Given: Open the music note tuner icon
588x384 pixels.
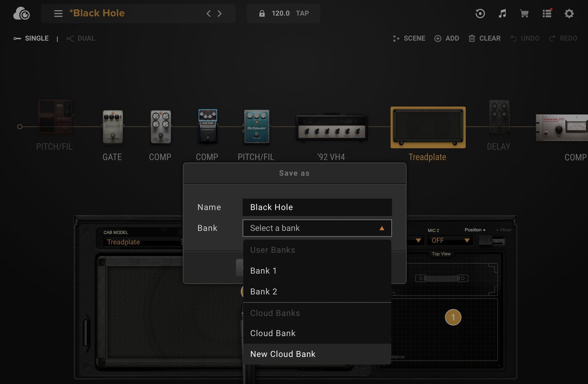Looking at the screenshot, I should [x=502, y=14].
